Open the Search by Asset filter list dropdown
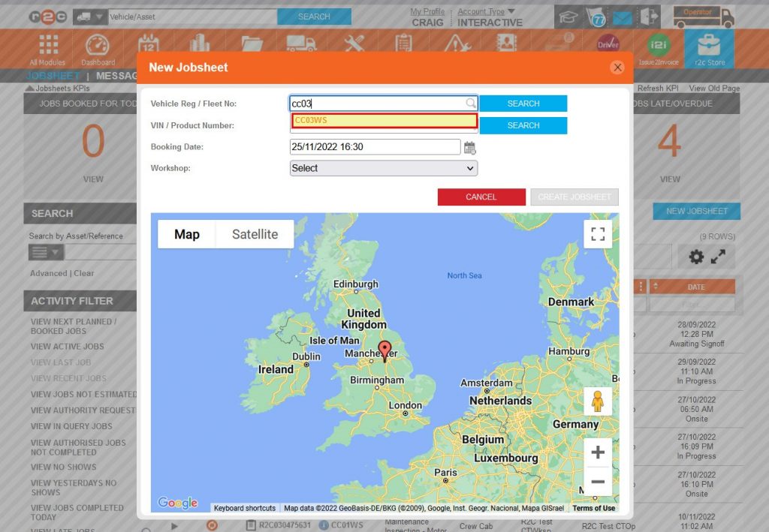This screenshot has height=532, width=769. tap(44, 251)
